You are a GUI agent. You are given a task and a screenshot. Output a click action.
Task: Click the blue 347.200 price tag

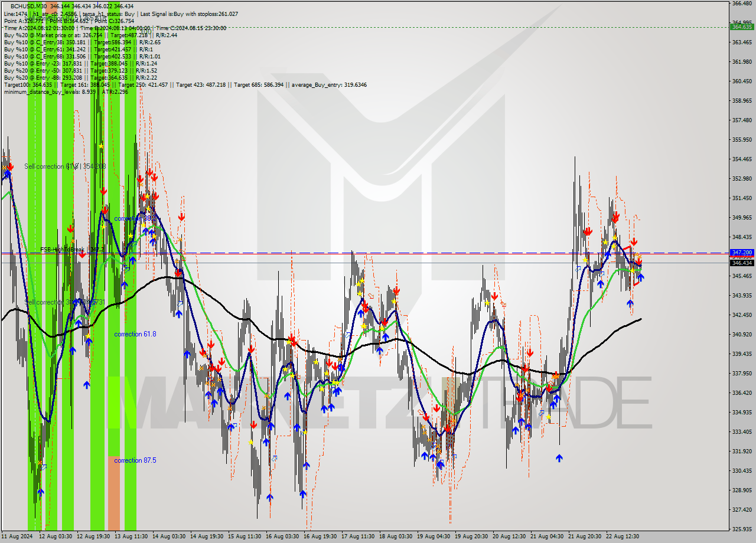(742, 252)
